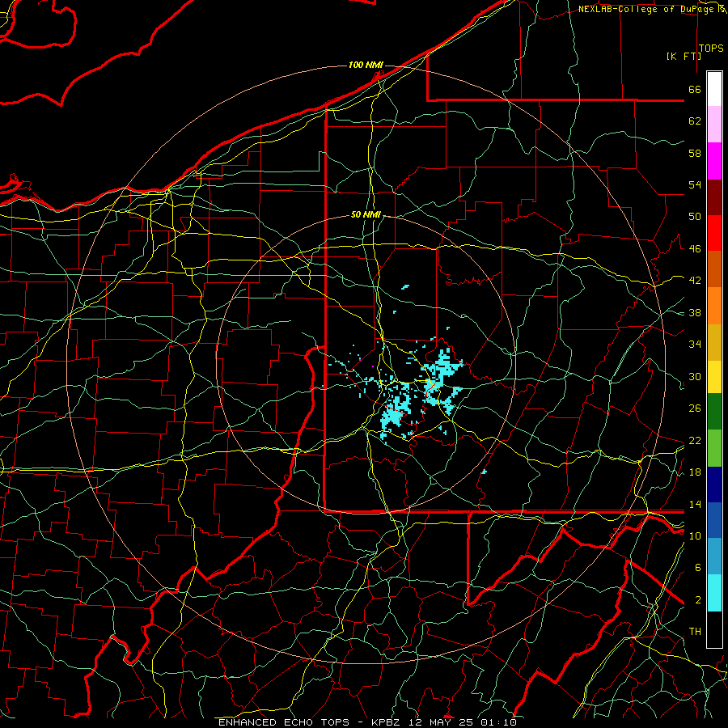Click the TOPS legend title
Image resolution: width=728 pixels, height=728 pixels.
(711, 49)
